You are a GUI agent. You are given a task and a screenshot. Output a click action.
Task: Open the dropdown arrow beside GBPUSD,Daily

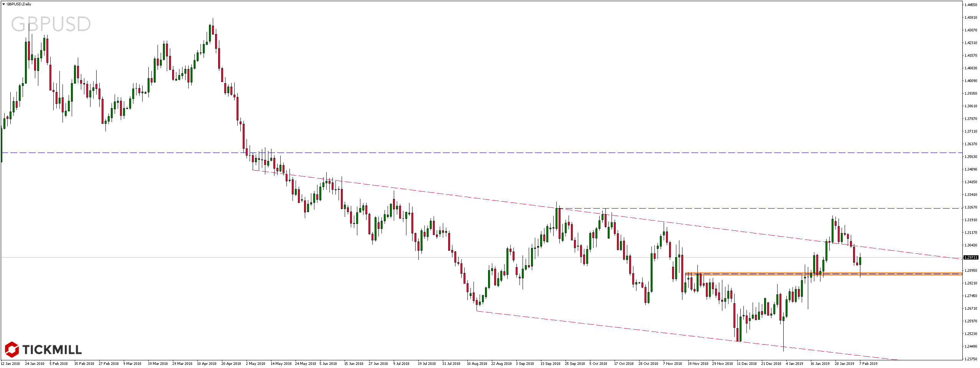click(x=3, y=4)
